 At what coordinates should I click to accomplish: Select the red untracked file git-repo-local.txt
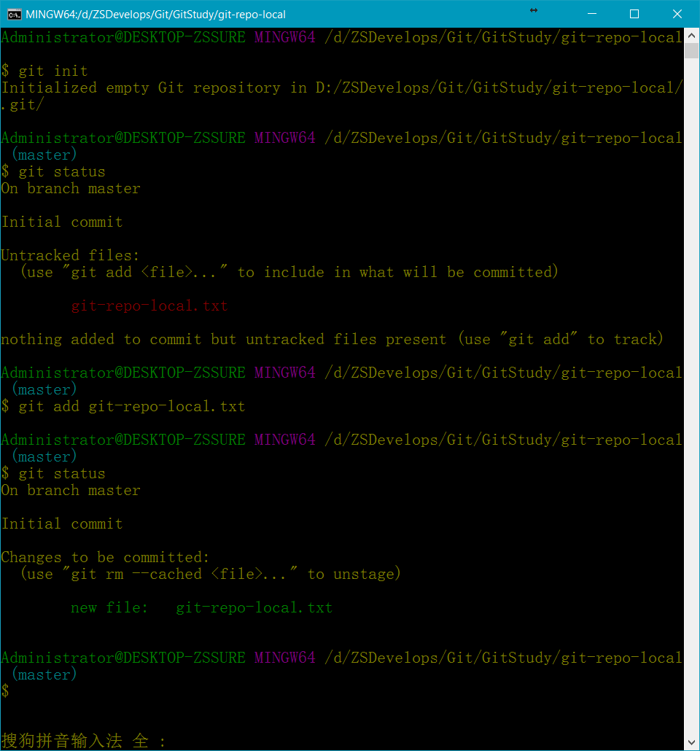pyautogui.click(x=149, y=306)
